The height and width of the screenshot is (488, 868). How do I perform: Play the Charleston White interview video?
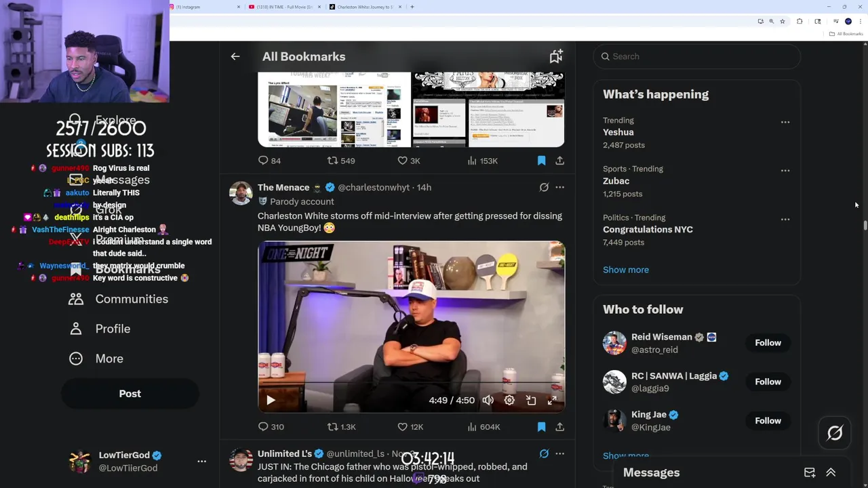pyautogui.click(x=271, y=401)
